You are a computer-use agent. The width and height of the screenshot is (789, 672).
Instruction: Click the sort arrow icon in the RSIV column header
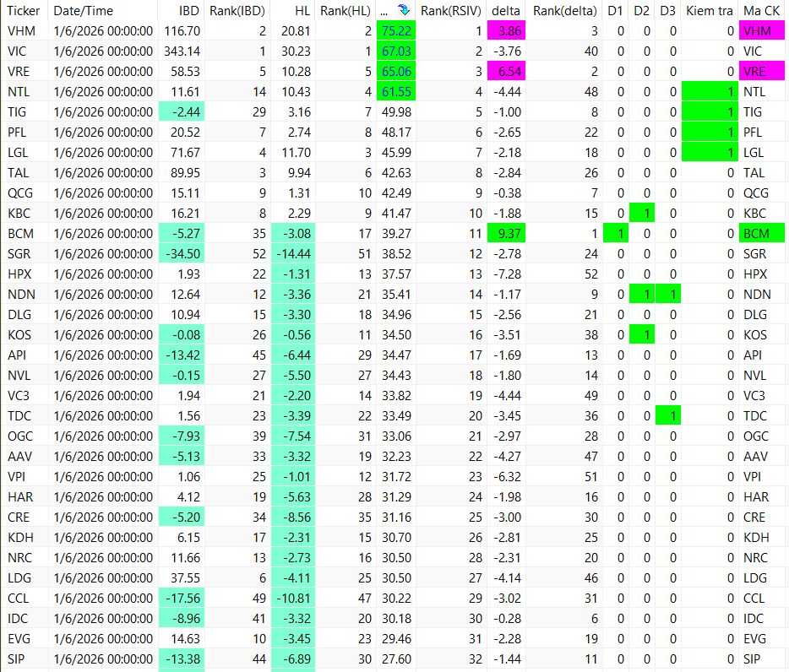coord(404,10)
